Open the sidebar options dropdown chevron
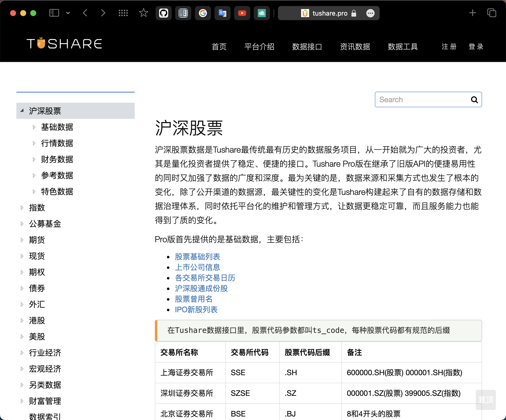Image resolution: width=506 pixels, height=420 pixels. 68,13
